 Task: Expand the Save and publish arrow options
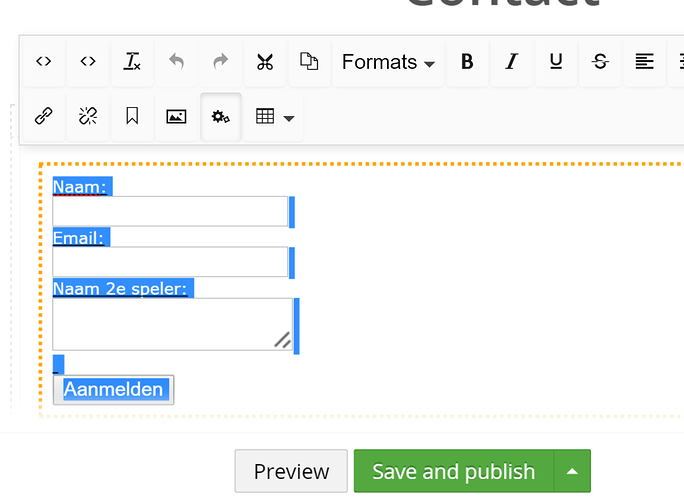[x=572, y=471]
